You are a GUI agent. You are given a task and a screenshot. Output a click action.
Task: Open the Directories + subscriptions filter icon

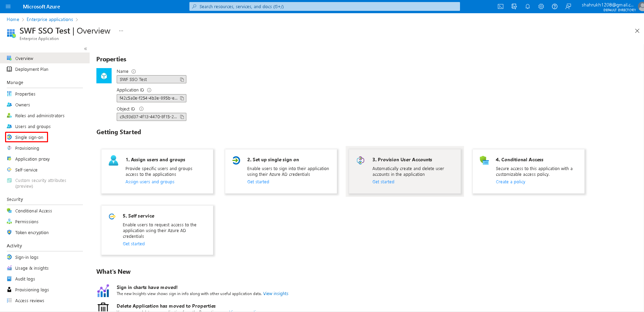click(514, 6)
